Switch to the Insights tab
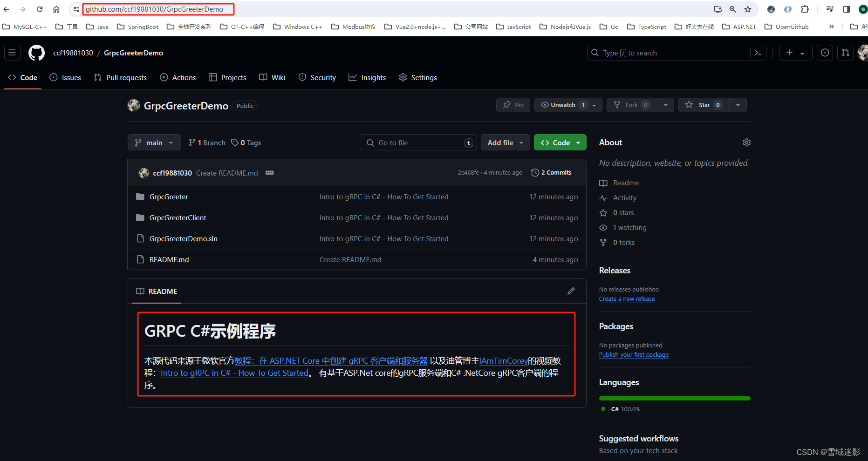This screenshot has width=868, height=461. click(x=367, y=78)
